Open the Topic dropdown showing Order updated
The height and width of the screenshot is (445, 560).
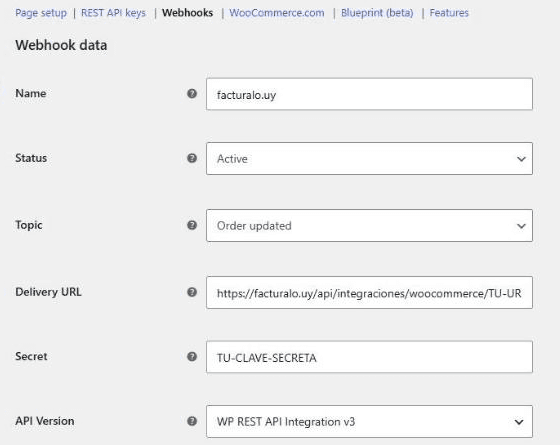pos(369,225)
